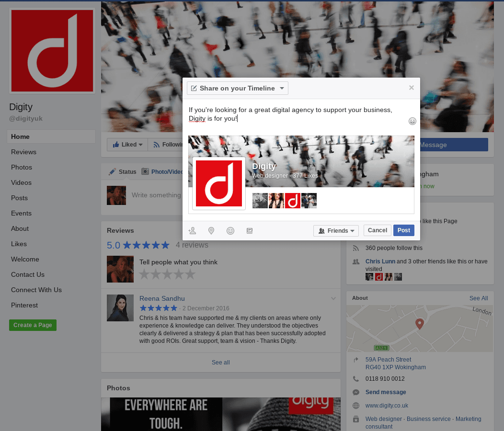
Task: Click the blue Post button
Action: click(404, 230)
